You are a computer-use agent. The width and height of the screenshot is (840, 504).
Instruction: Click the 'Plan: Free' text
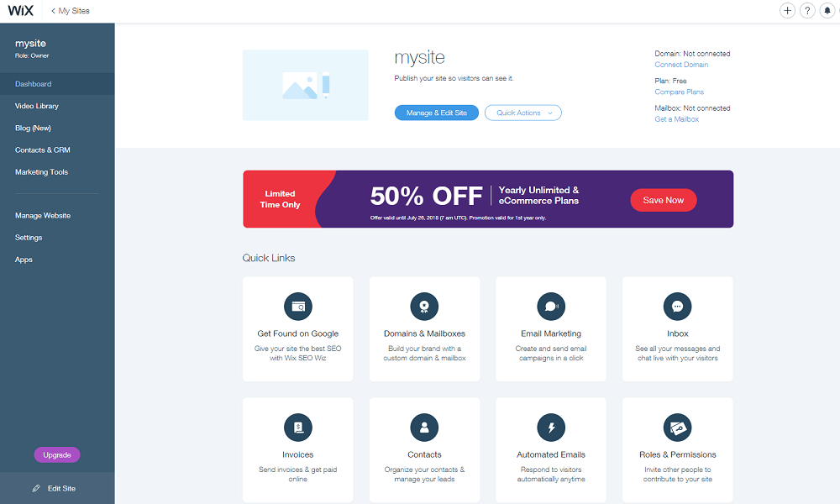(x=670, y=81)
